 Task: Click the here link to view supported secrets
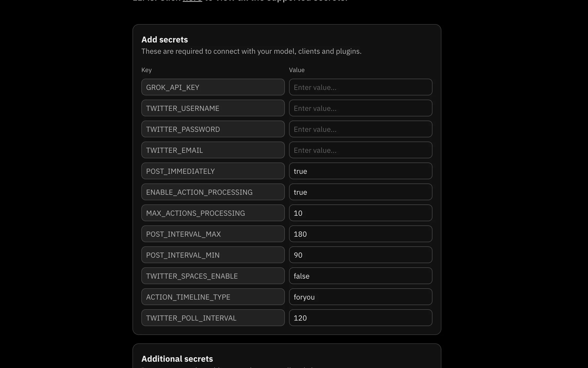pos(192,1)
